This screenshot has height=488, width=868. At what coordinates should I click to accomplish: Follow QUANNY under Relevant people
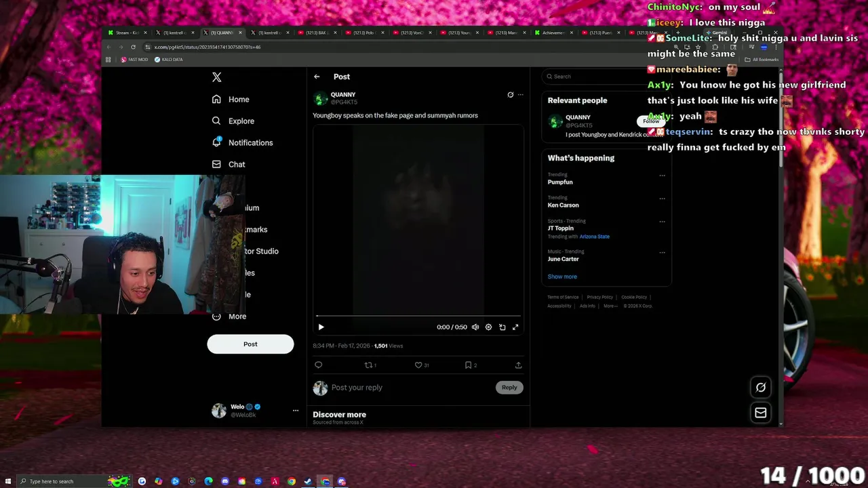pyautogui.click(x=651, y=121)
